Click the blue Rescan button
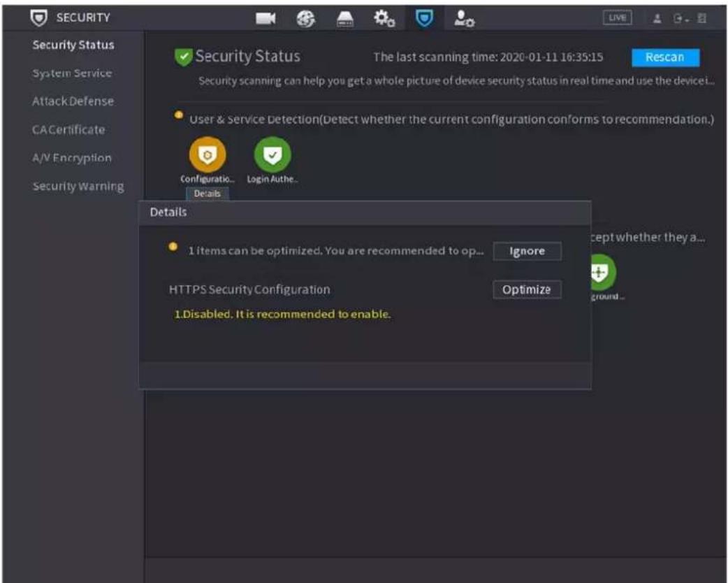 click(665, 57)
